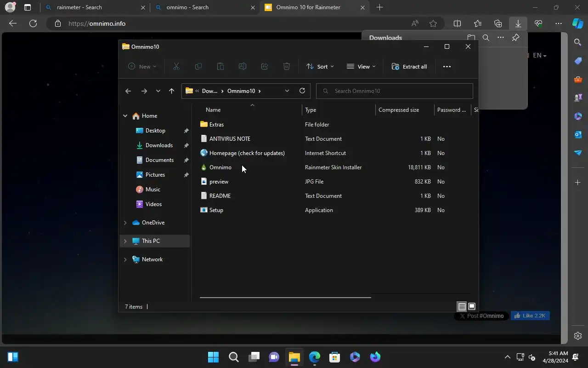Screen dimensions: 588x368
Task: Open File Explorer from the taskbar
Action: 294,357
